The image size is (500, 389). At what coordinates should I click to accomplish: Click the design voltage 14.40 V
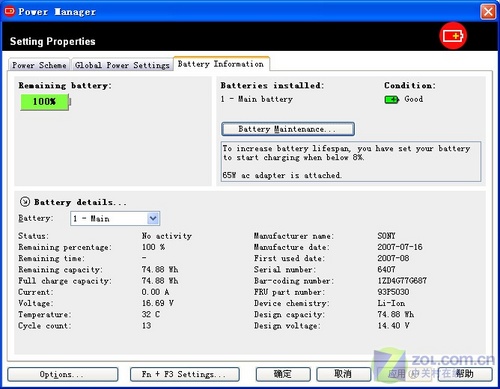click(394, 326)
